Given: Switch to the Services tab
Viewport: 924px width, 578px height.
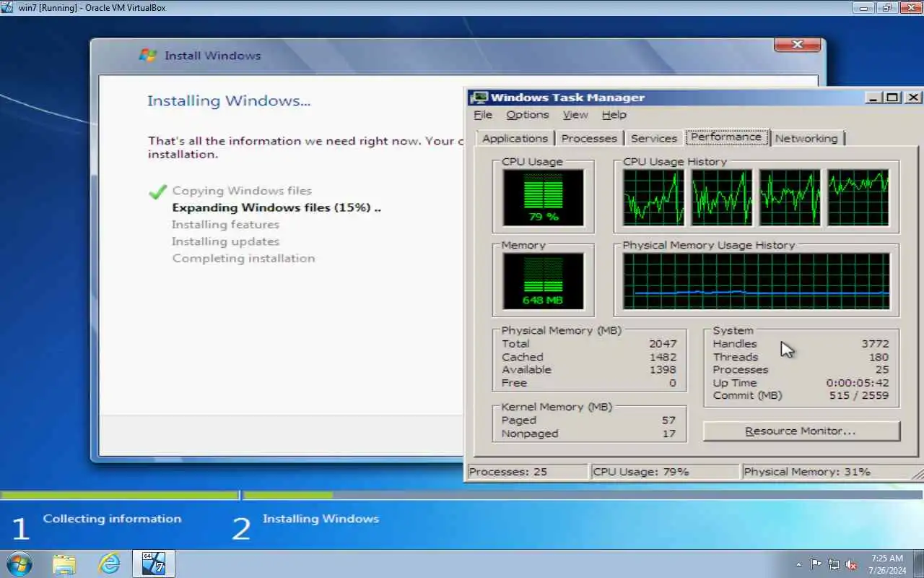Looking at the screenshot, I should tap(653, 138).
